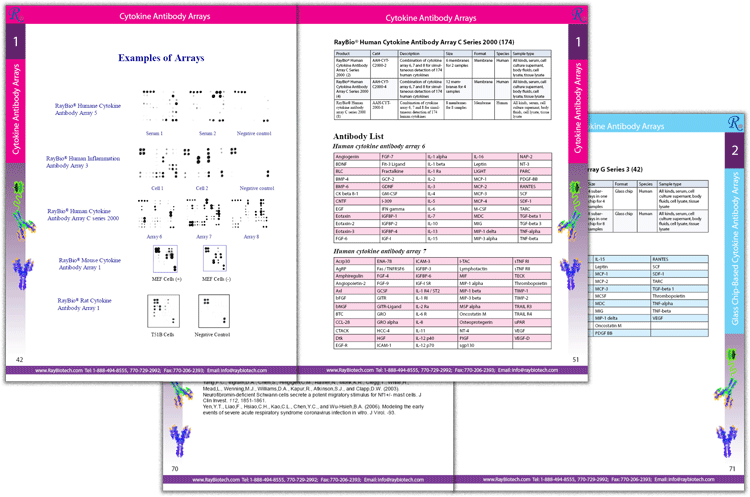Select the purple chapter 2 number tab

(x=734, y=151)
